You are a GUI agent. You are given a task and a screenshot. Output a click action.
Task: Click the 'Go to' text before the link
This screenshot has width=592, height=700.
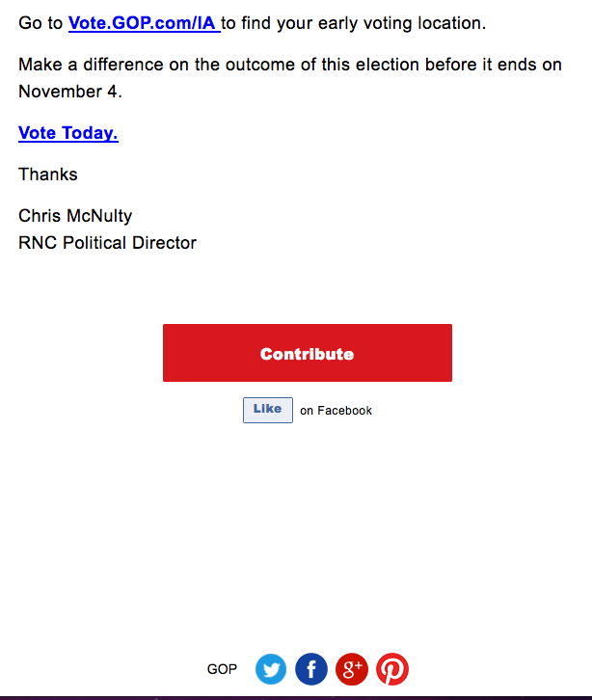[x=40, y=23]
